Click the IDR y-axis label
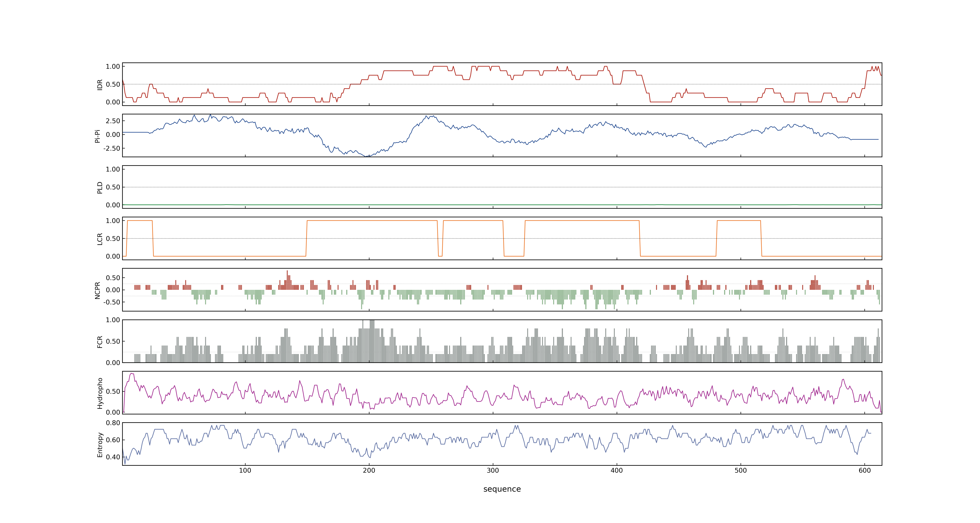 pyautogui.click(x=100, y=85)
